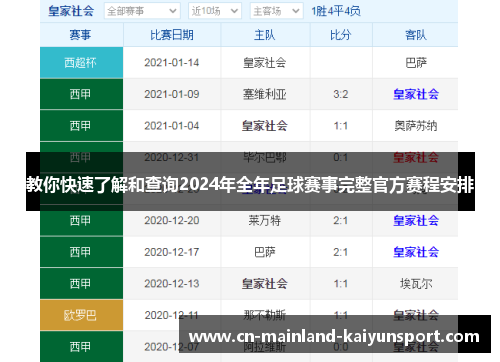This screenshot has width=500, height=362.
Task: Select 西甲 cell in 2021-01-09 row
Action: point(81,94)
